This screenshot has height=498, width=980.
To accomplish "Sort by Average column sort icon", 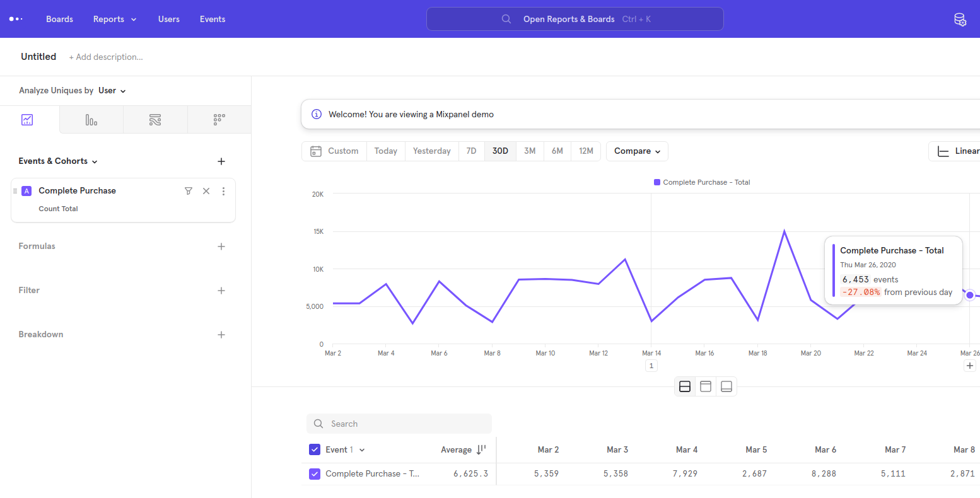I will (x=481, y=450).
